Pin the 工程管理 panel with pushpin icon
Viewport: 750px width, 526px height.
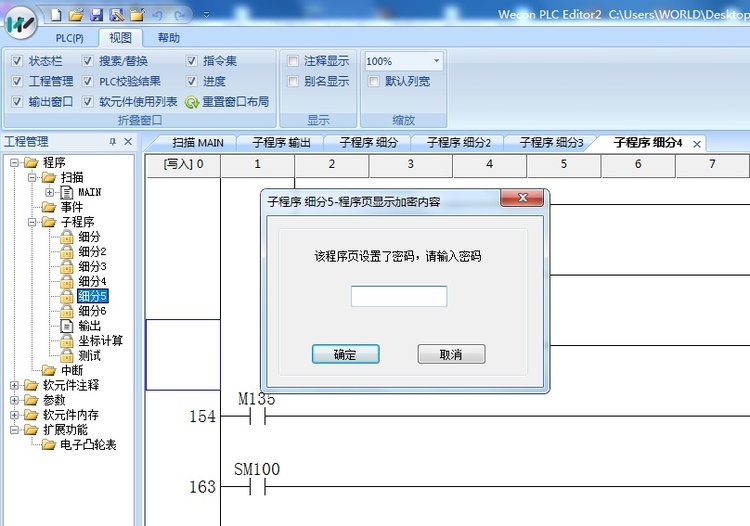coord(112,142)
